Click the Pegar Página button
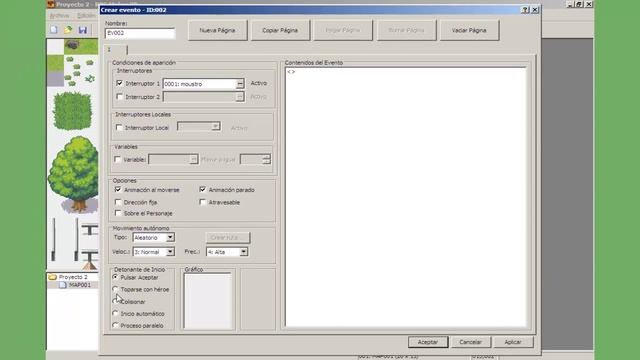The width and height of the screenshot is (640, 360). pos(343,30)
